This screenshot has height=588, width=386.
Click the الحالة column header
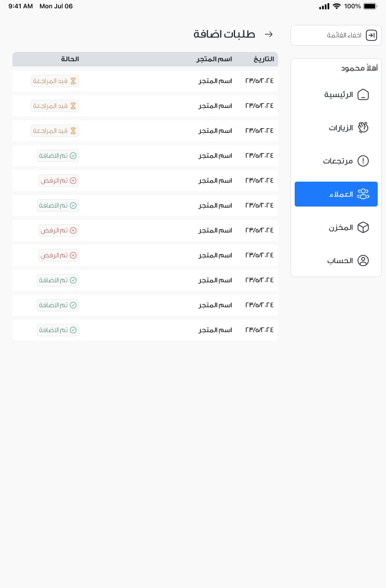click(x=70, y=59)
